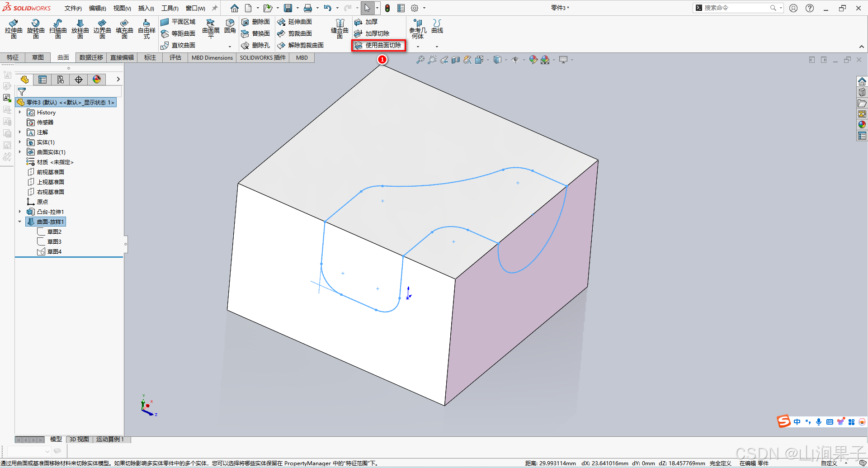Click the Undo toolbar icon
Screen dimensions: 868x468
click(x=328, y=8)
